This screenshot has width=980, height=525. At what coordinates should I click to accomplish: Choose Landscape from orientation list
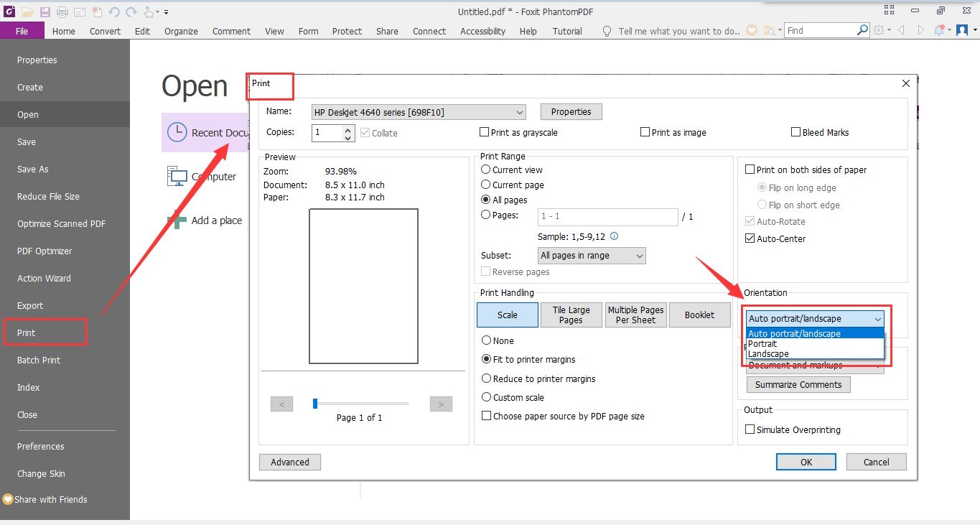815,354
